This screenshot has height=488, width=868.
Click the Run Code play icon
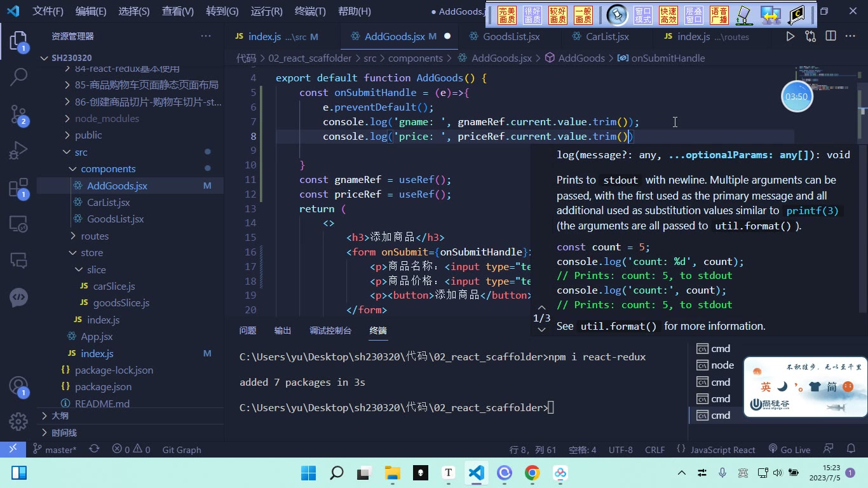(790, 36)
